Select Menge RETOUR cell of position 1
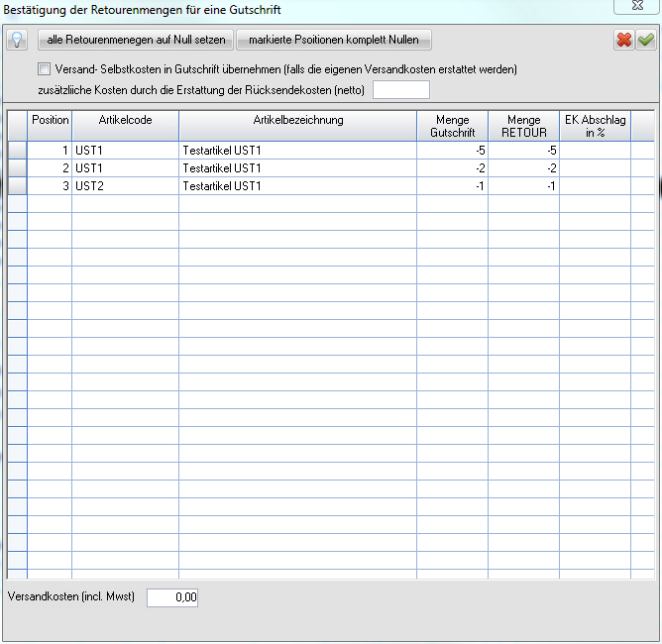Image resolution: width=662 pixels, height=644 pixels. (x=523, y=151)
